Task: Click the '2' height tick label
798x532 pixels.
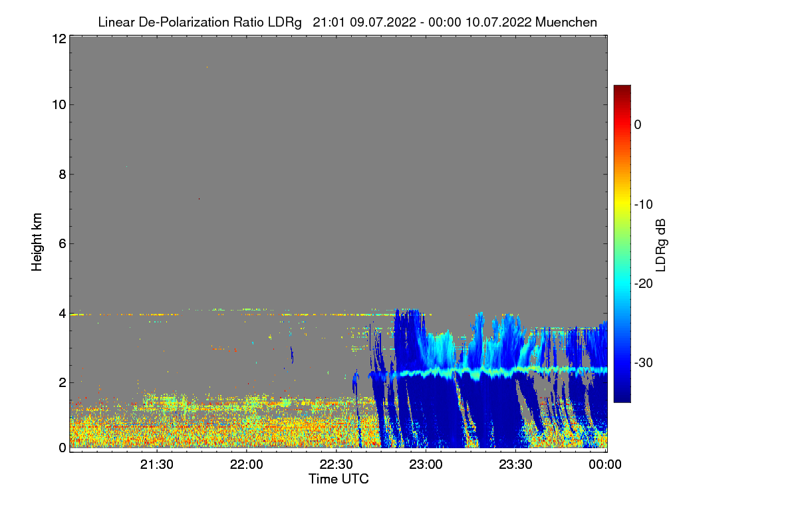Action: tap(62, 382)
